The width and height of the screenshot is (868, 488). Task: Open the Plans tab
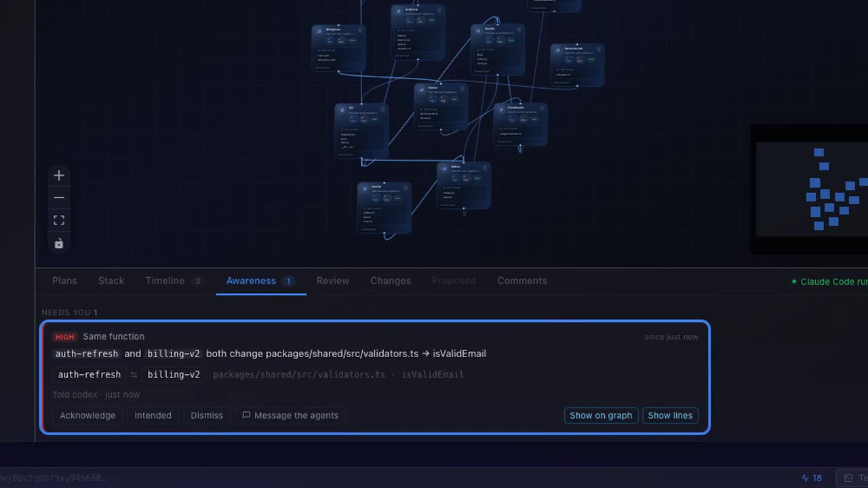point(64,281)
